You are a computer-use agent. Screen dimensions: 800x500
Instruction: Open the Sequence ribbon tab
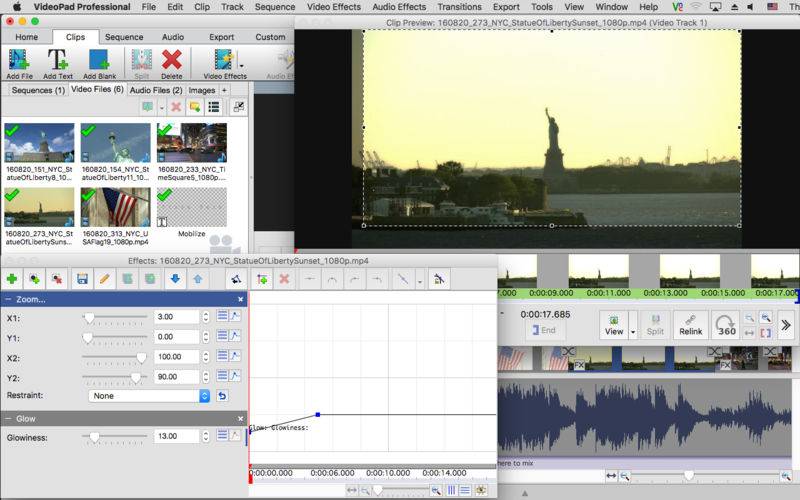coord(124,37)
